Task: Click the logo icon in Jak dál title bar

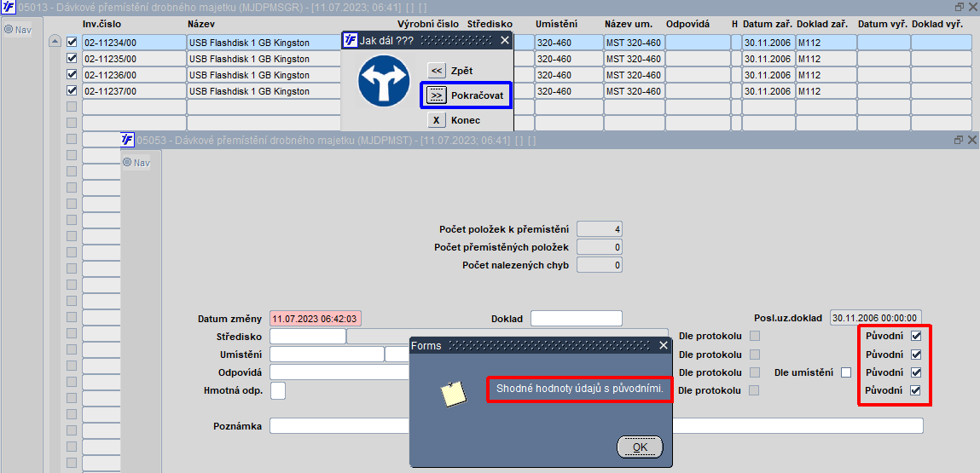Action: pyautogui.click(x=351, y=41)
